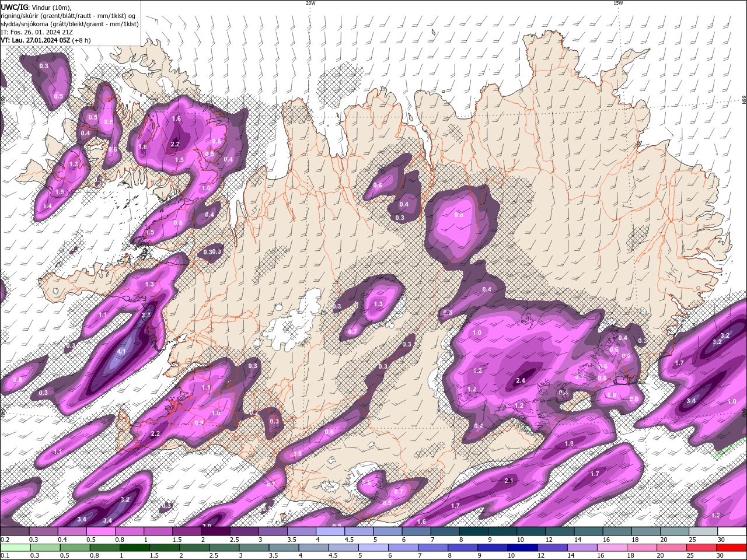Click the 'slydda/snjókoma' legend description line

69,24
